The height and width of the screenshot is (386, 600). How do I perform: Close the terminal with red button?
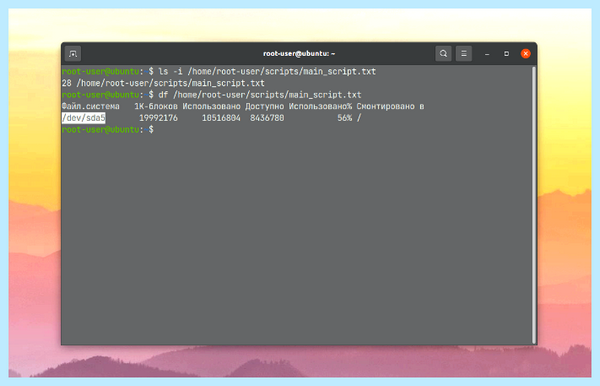tap(526, 54)
